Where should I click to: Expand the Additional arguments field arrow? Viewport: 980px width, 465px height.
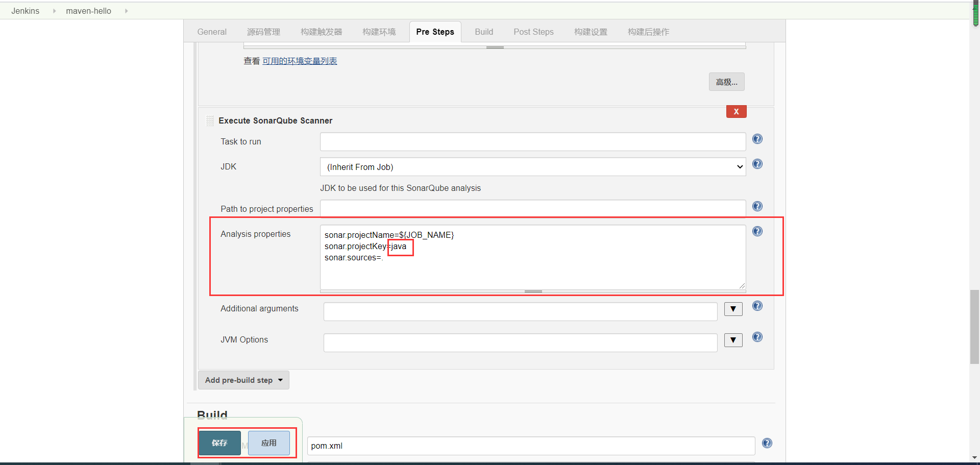click(733, 309)
